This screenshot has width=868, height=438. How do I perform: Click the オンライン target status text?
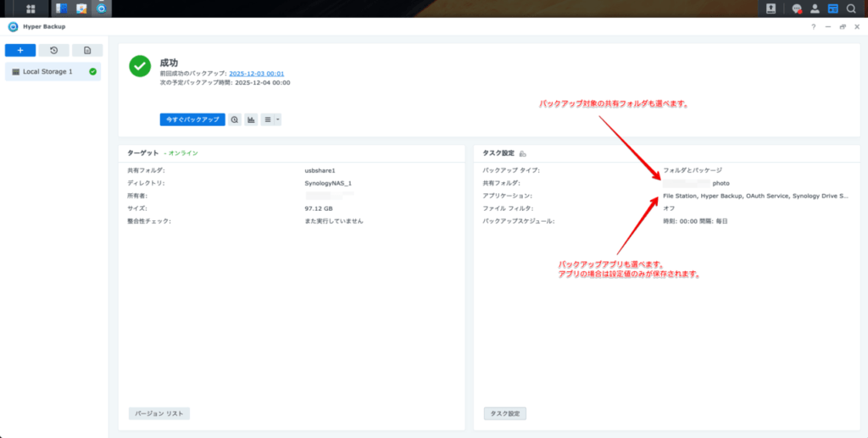183,153
